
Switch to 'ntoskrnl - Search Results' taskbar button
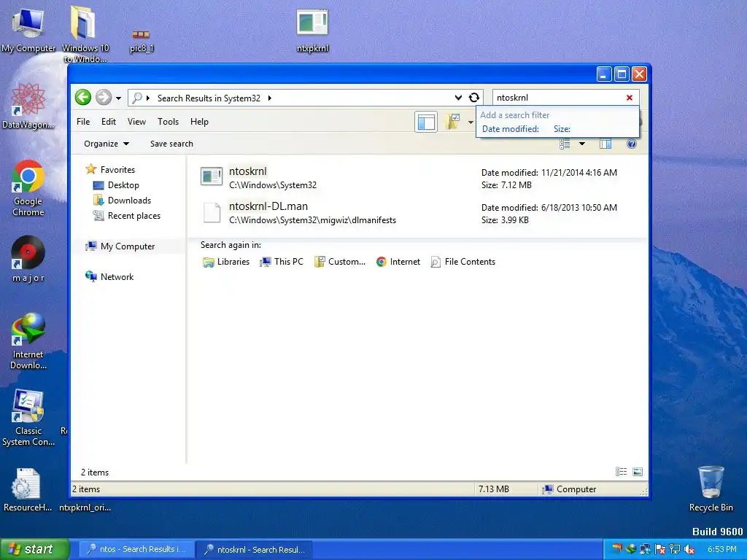pyautogui.click(x=255, y=549)
